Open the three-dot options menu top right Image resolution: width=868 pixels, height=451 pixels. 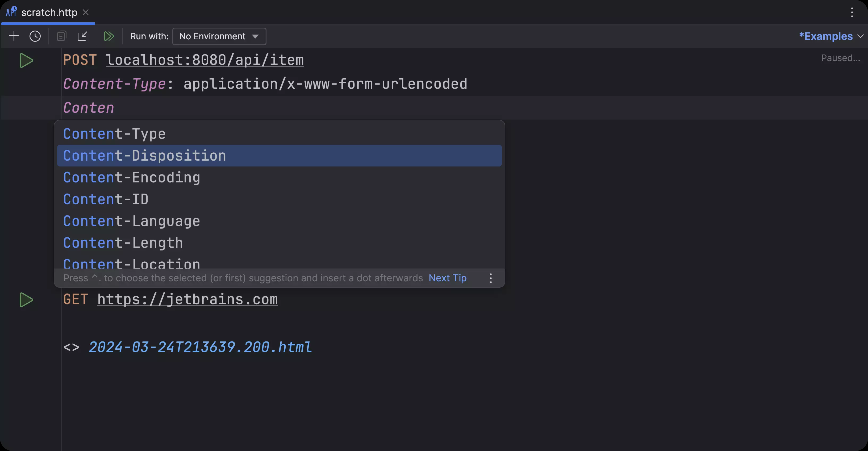click(852, 12)
